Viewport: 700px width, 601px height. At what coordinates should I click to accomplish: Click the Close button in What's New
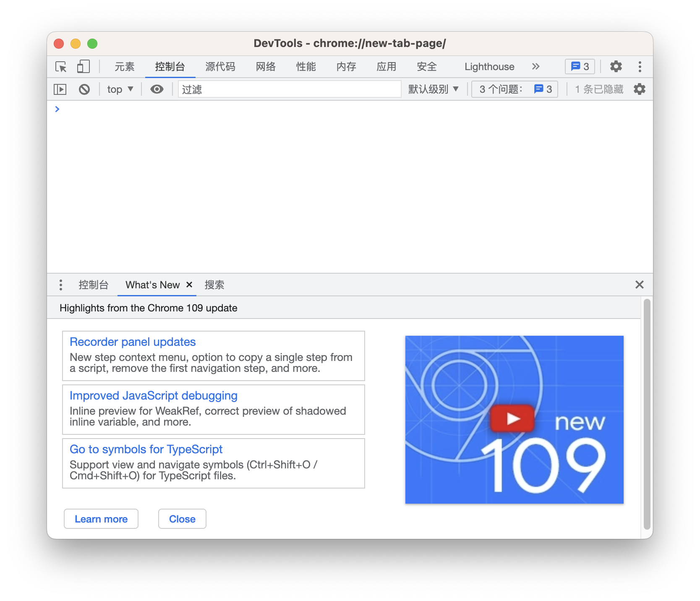[182, 519]
